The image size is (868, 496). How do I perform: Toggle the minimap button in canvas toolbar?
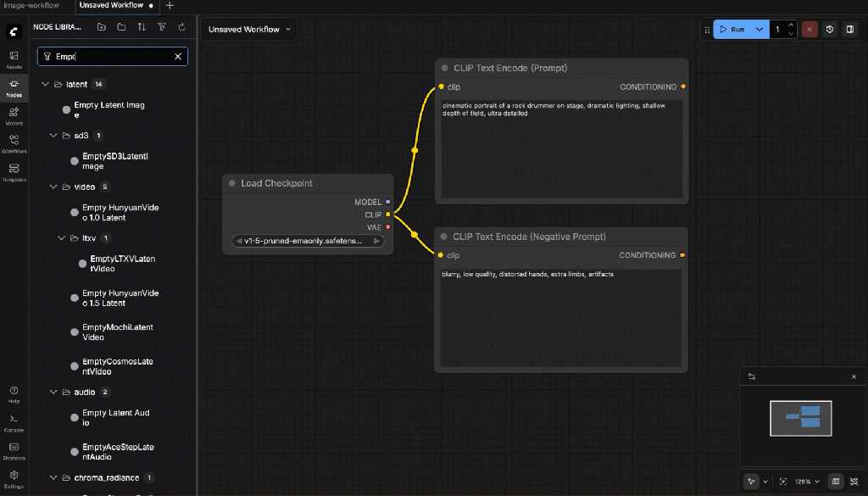(x=835, y=482)
